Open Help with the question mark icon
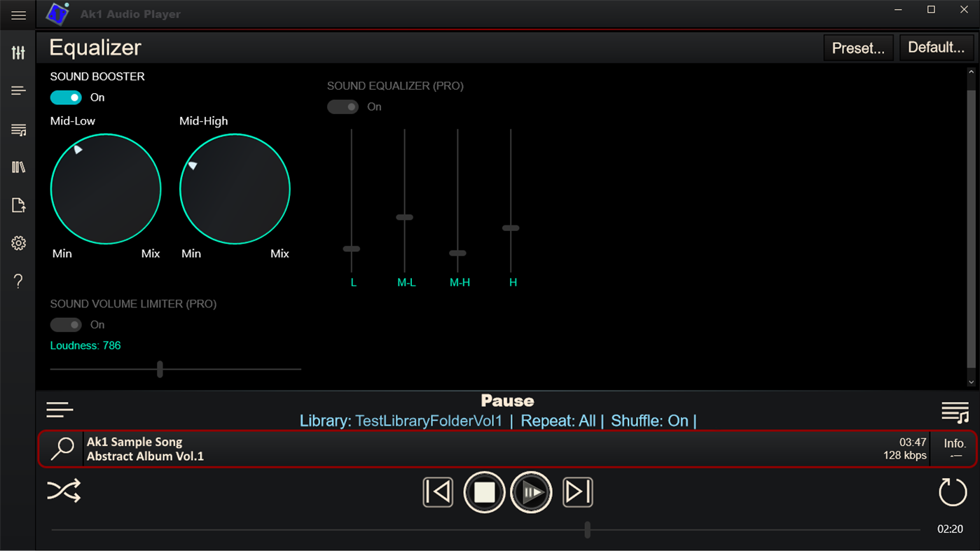Screen dimensions: 980x551 [x=18, y=280]
